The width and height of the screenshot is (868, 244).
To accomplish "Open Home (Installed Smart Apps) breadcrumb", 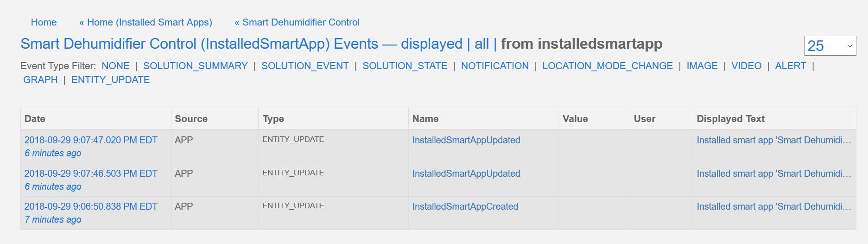I will (146, 22).
